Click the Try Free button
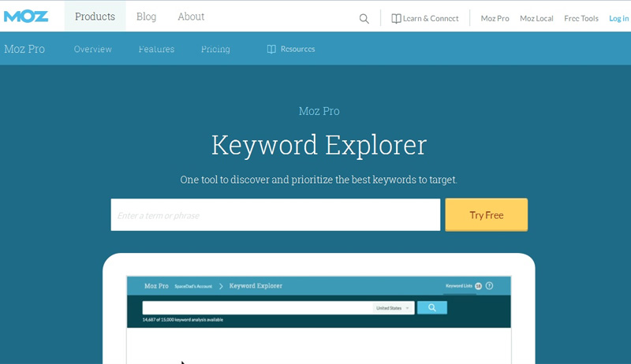The width and height of the screenshot is (631, 364). tap(486, 214)
